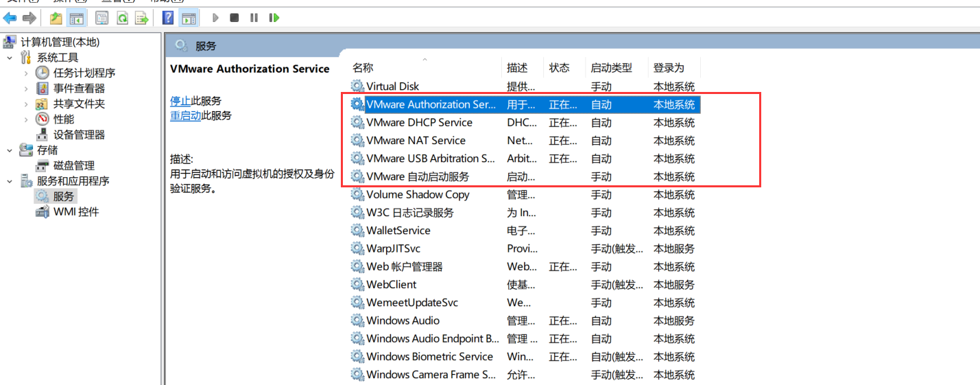
Task: Click the gear icon beside WemeetUpdateSvc
Action: (357, 302)
